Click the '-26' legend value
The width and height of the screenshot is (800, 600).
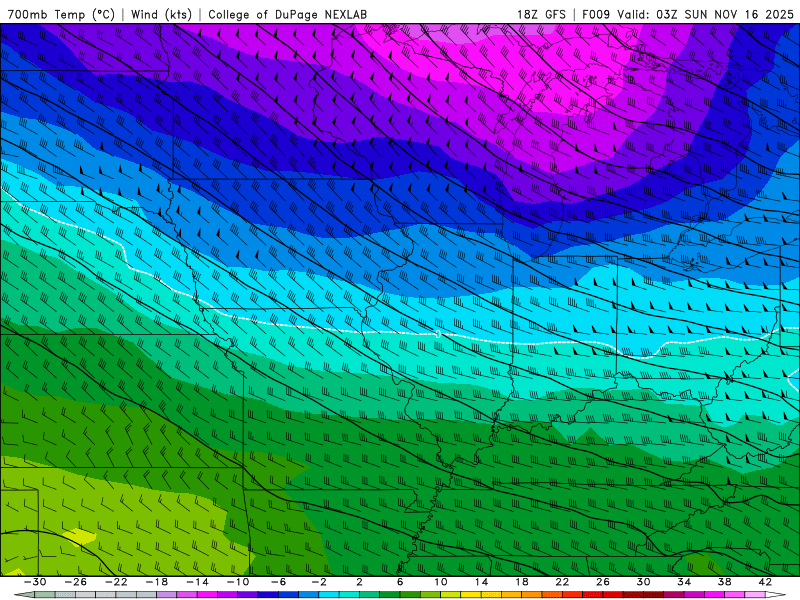(x=76, y=582)
